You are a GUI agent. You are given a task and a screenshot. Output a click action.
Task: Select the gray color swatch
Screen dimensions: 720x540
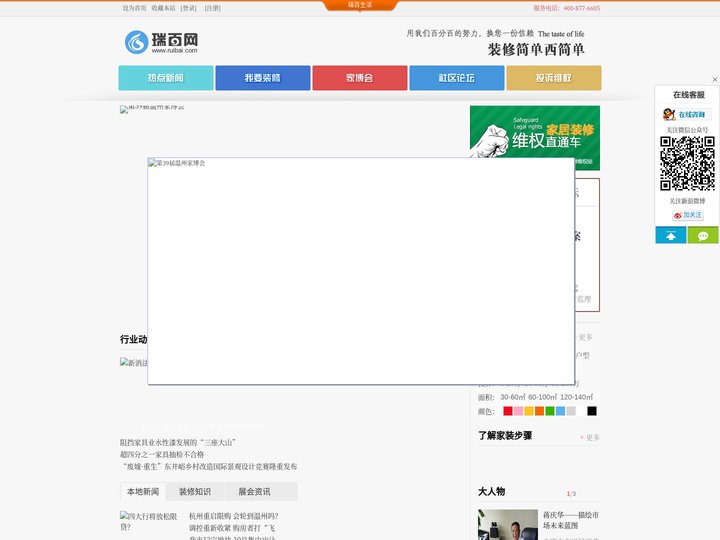coord(571,411)
